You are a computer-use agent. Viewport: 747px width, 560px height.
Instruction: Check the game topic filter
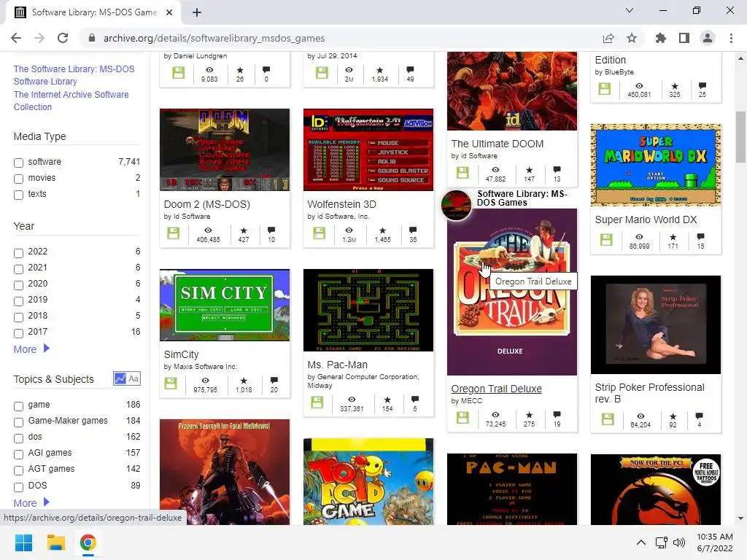[x=18, y=406]
